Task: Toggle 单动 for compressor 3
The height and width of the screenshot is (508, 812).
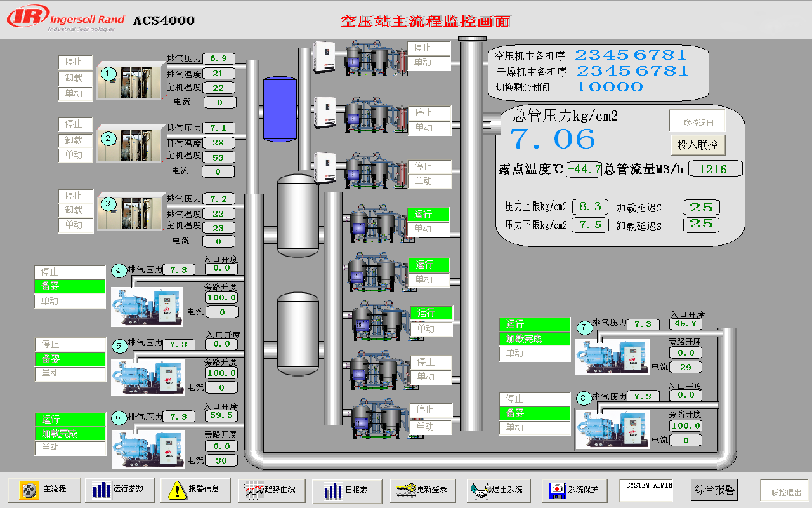Action: tap(75, 225)
